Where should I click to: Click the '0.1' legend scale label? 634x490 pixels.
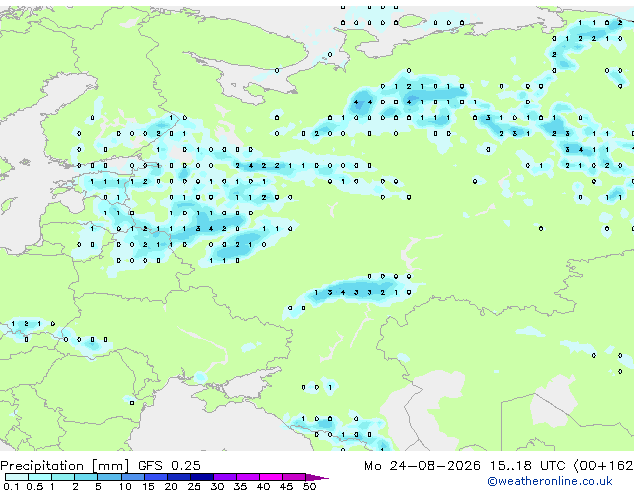[x=11, y=486]
